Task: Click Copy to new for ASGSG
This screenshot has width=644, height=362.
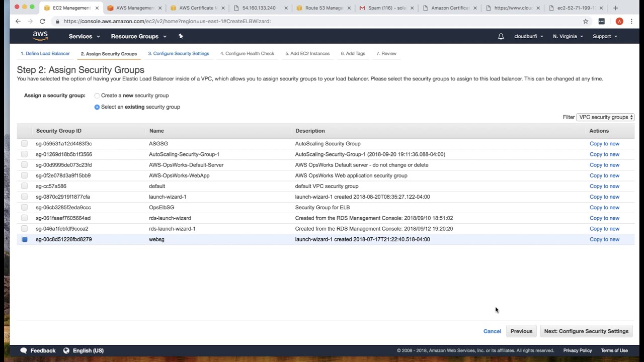Action: 604,144
